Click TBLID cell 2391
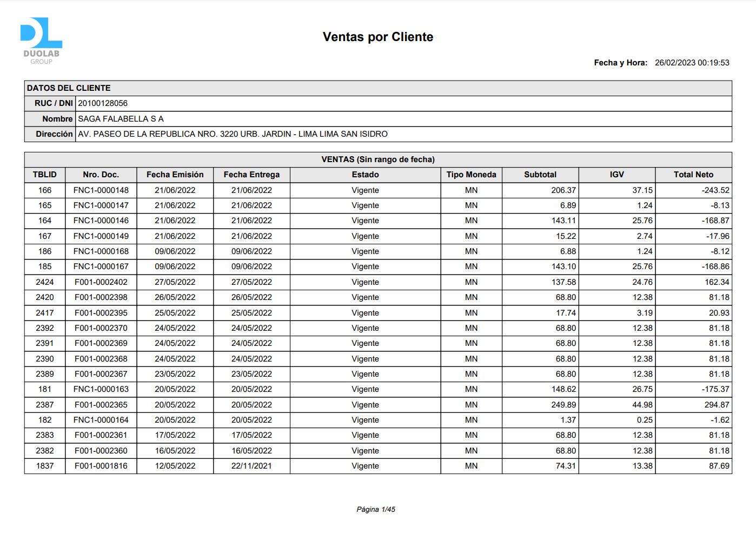756x534 pixels. click(x=45, y=343)
